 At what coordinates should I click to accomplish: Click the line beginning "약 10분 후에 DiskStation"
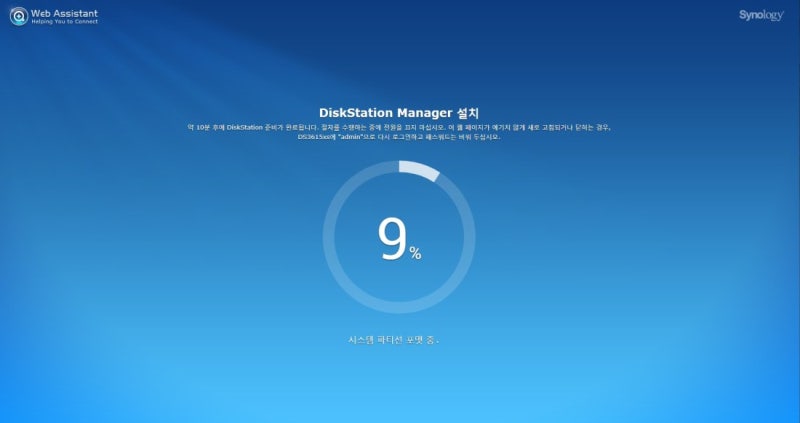[x=399, y=128]
